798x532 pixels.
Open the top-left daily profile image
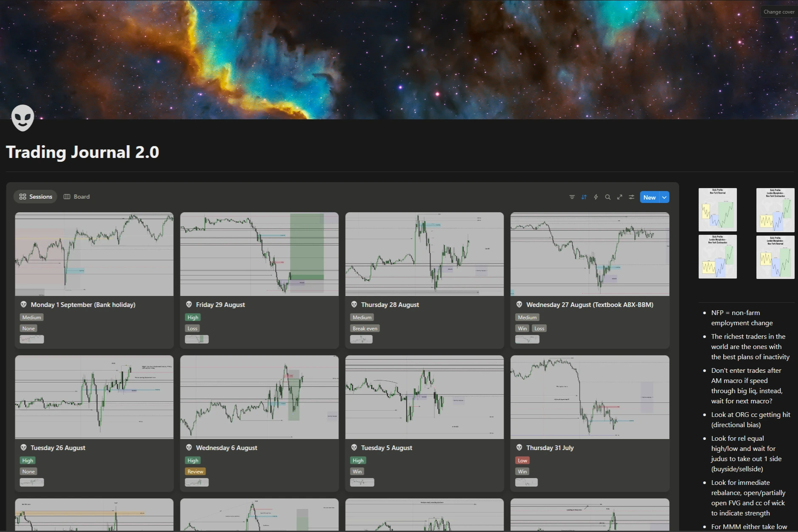click(717, 210)
